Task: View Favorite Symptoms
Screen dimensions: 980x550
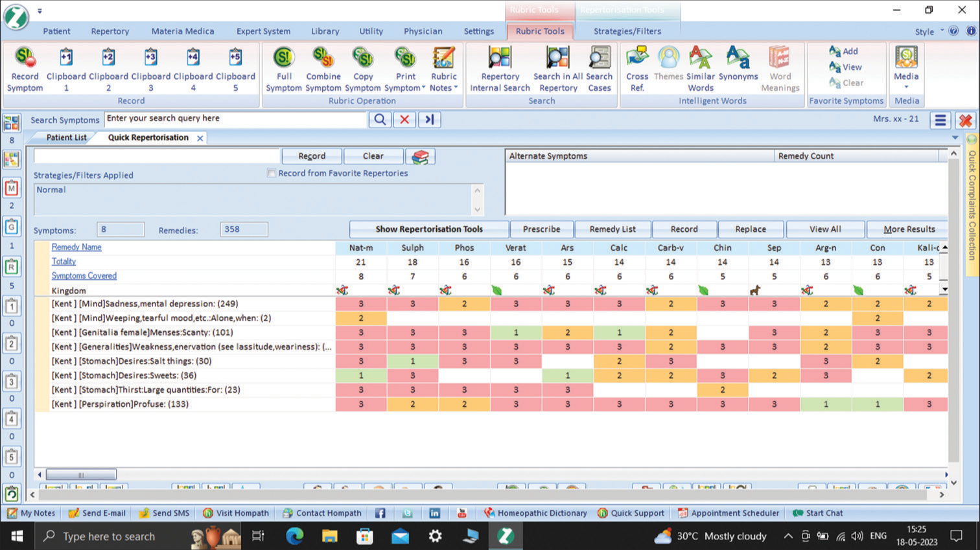Action: (845, 67)
